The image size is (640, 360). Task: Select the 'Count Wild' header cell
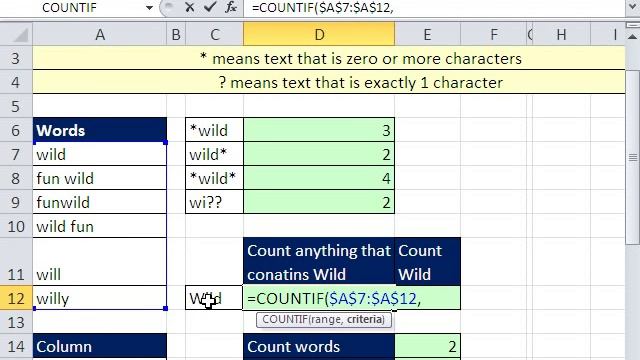click(427, 262)
